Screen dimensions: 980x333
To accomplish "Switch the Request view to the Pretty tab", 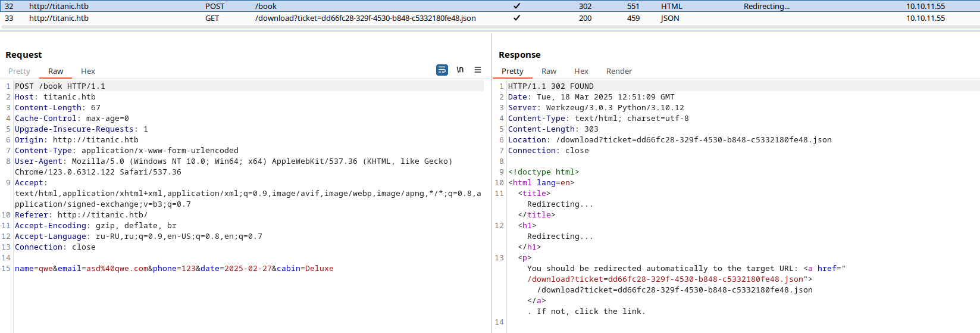I will (19, 71).
